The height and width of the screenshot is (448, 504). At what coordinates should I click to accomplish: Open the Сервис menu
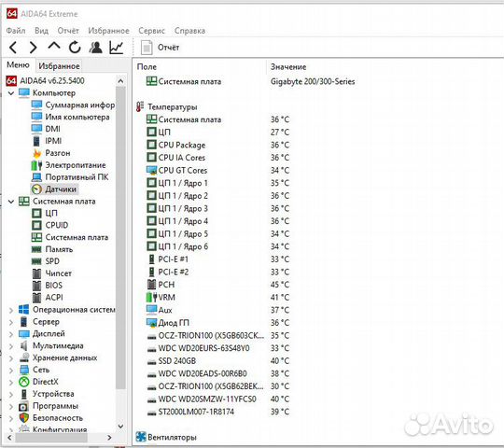pos(151,31)
